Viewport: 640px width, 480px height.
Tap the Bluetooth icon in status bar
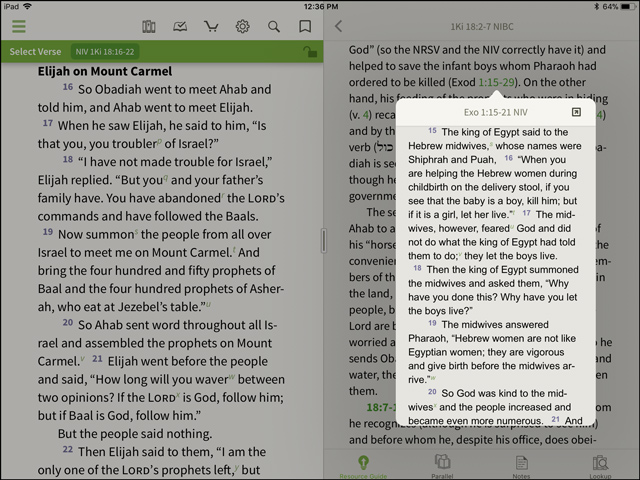[596, 7]
